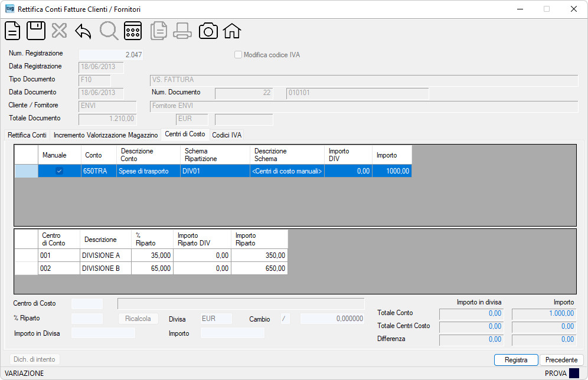Save using the floppy disk icon
Image resolution: width=588 pixels, height=380 pixels.
point(36,30)
